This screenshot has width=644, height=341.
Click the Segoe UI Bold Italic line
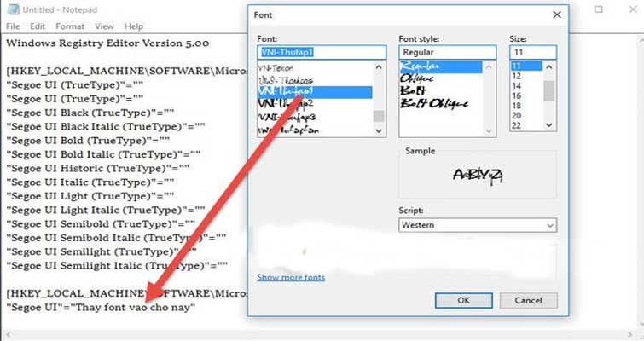pyautogui.click(x=103, y=154)
